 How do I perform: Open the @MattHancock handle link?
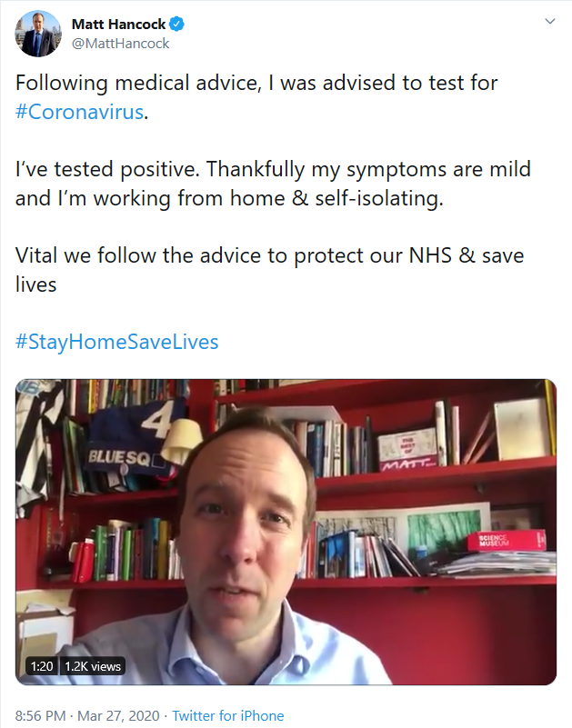120,44
